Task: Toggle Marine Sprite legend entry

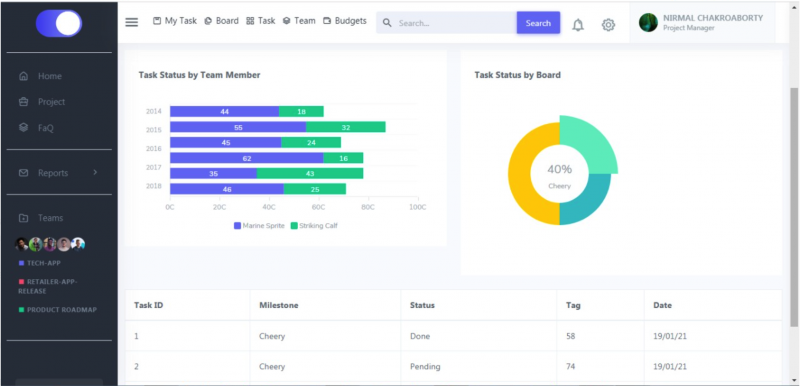Action: click(259, 226)
